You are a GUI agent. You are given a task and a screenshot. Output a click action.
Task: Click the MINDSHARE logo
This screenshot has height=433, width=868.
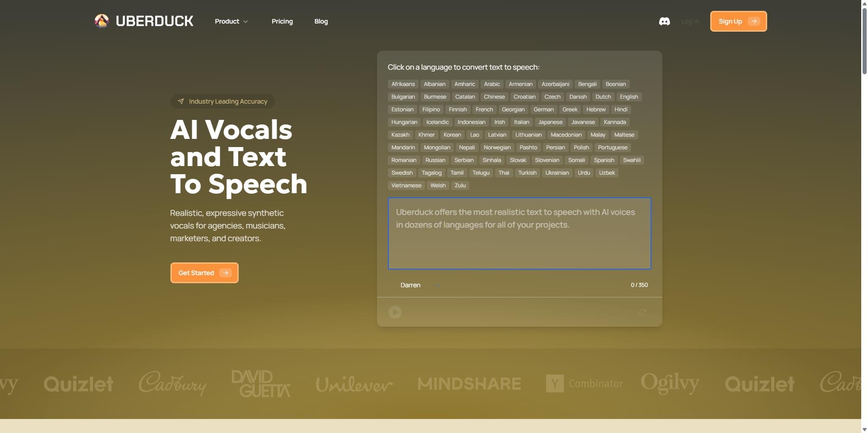coord(469,384)
